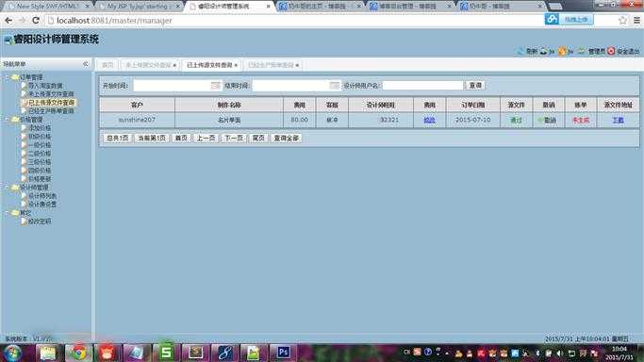Open 导入淘宝数据 in the navigation tree

pyautogui.click(x=45, y=86)
